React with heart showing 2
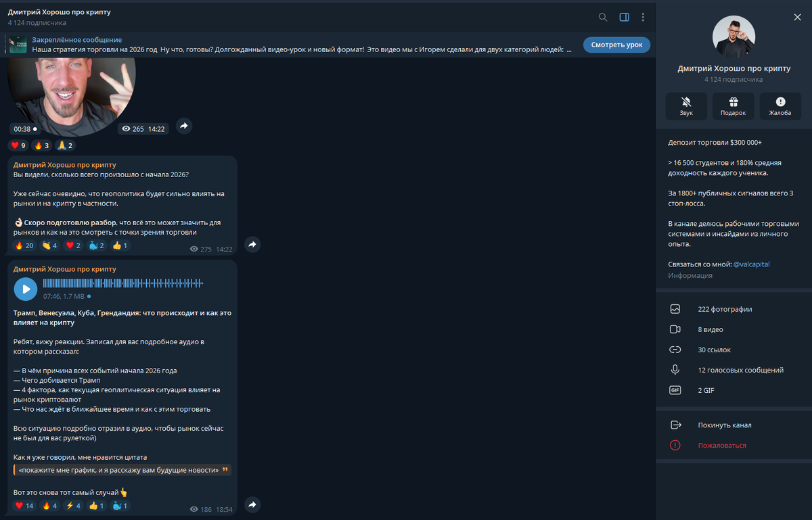This screenshot has width=812, height=520. (x=73, y=245)
